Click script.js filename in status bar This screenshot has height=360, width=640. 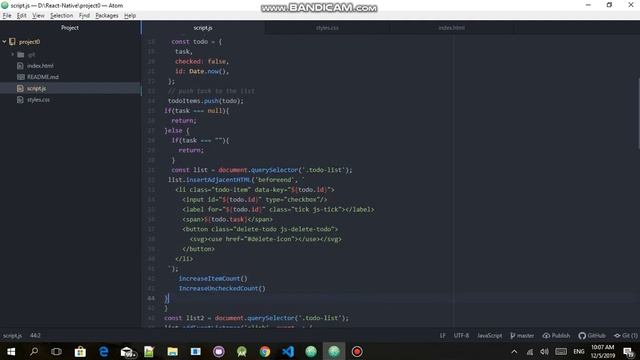[x=12, y=336]
